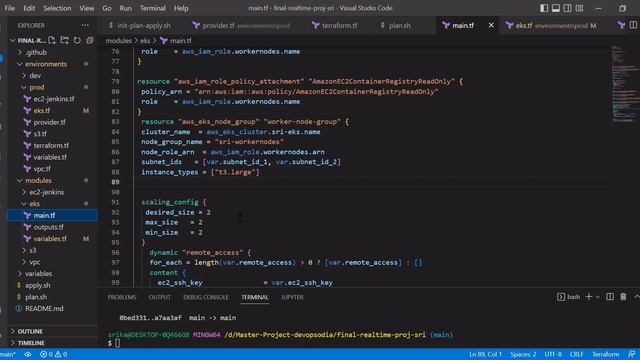Toggle primary side bar layout icon
The width and height of the screenshot is (640, 360).
[x=544, y=8]
